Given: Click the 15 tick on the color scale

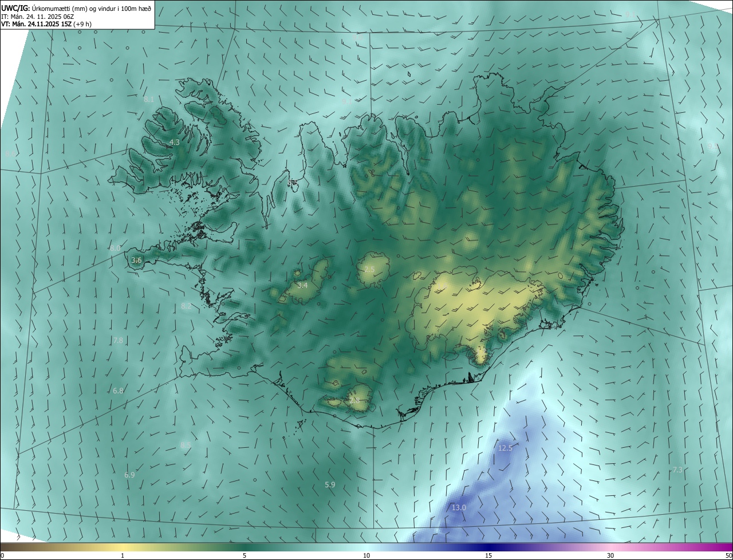Looking at the screenshot, I should tap(488, 555).
